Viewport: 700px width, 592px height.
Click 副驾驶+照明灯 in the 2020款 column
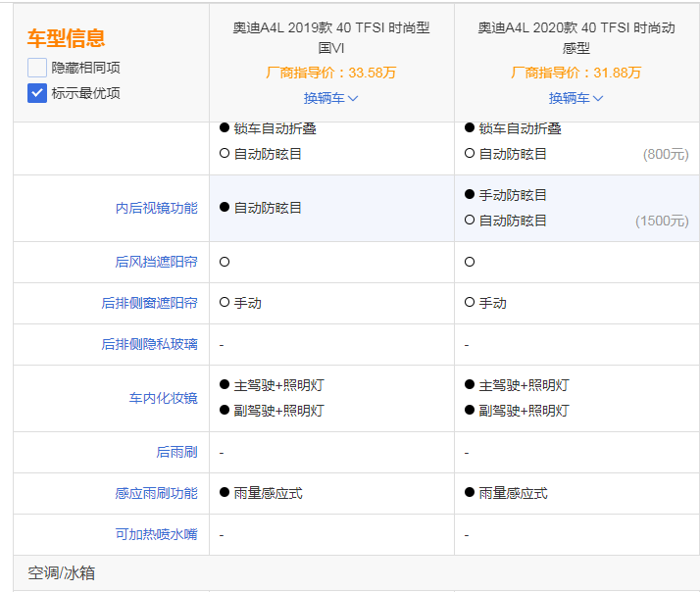525,411
